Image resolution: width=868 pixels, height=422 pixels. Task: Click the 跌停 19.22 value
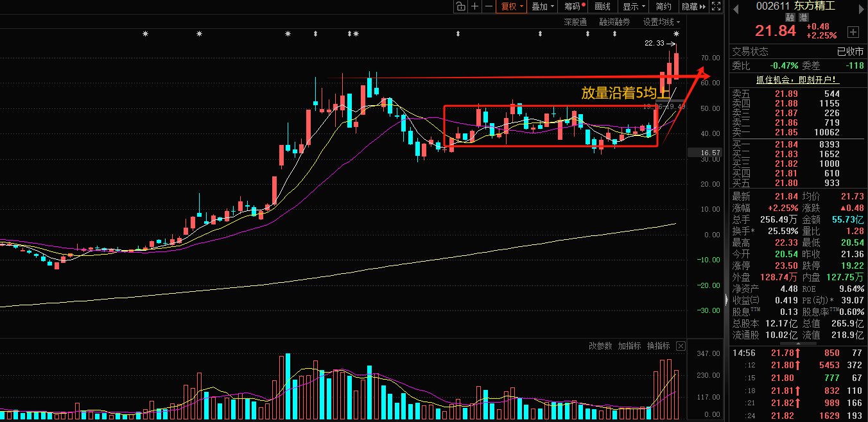click(853, 266)
